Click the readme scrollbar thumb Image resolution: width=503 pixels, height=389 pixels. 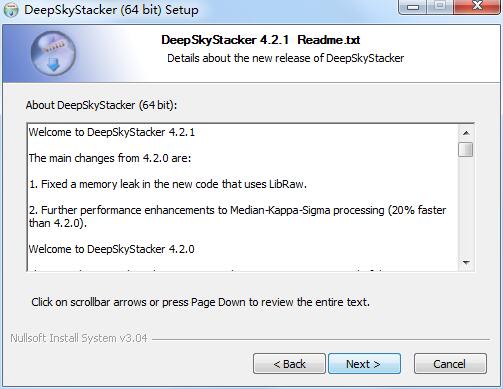click(466, 149)
